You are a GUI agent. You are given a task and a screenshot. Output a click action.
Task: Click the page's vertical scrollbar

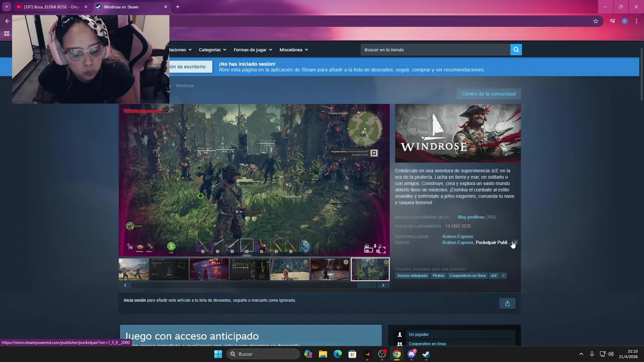tap(641, 75)
